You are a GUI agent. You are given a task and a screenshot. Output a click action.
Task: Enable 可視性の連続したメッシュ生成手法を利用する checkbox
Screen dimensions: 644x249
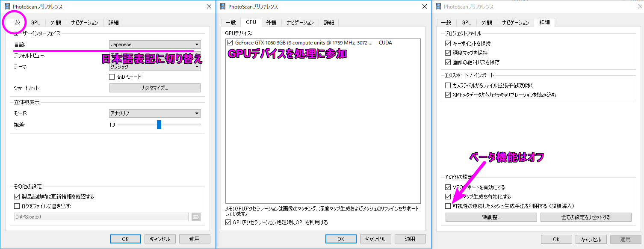click(x=448, y=206)
